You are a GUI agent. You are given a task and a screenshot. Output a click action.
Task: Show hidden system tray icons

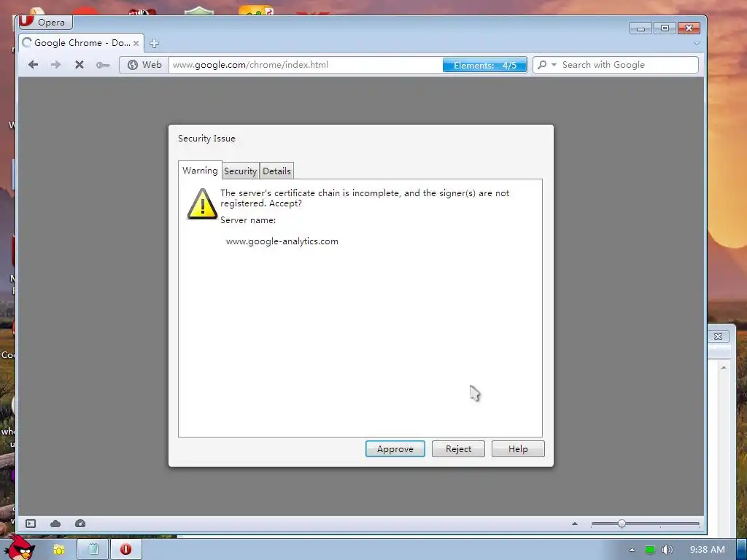click(x=632, y=550)
